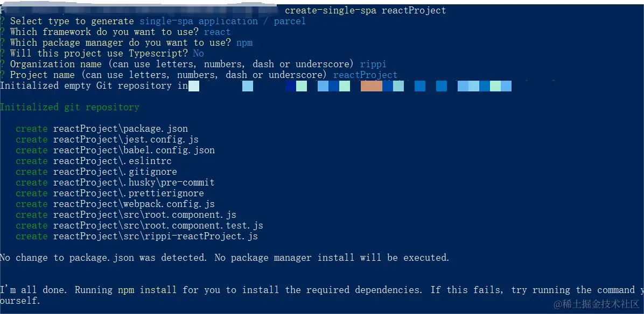
Task: Select the Typescript 'No' answer
Action: point(198,53)
